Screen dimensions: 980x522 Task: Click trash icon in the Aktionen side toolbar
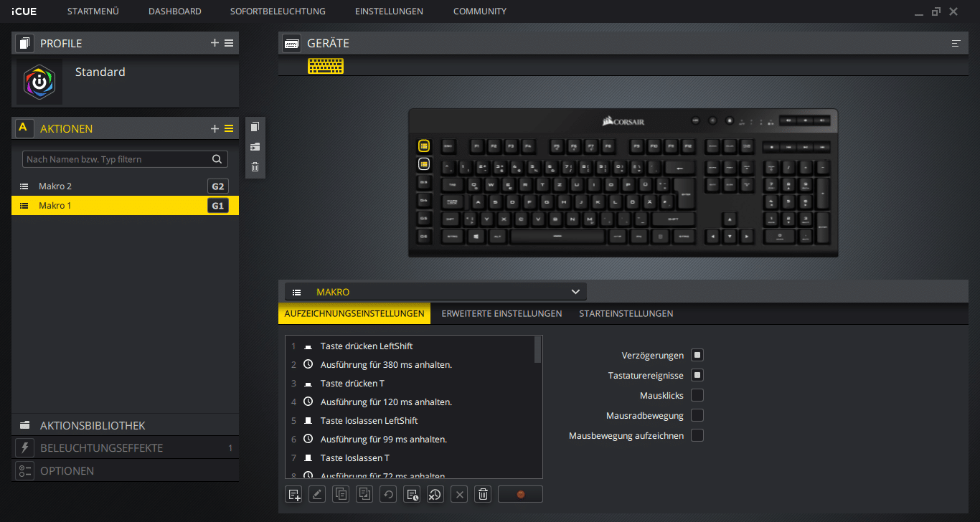[x=255, y=167]
